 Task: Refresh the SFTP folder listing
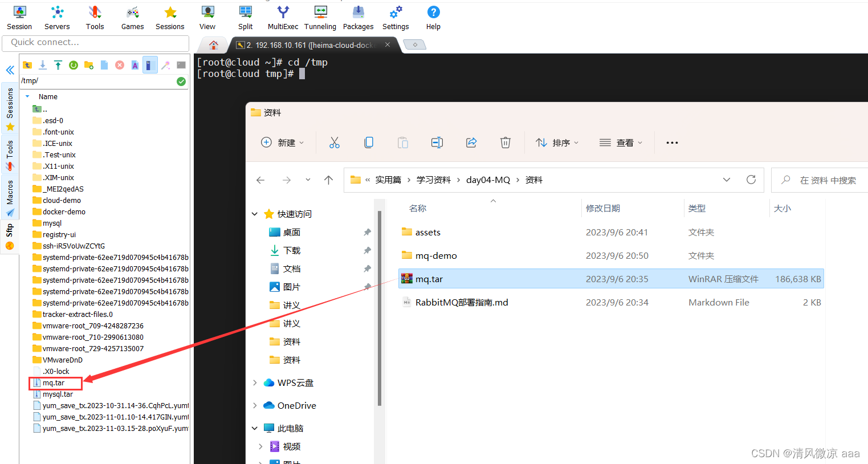point(74,65)
